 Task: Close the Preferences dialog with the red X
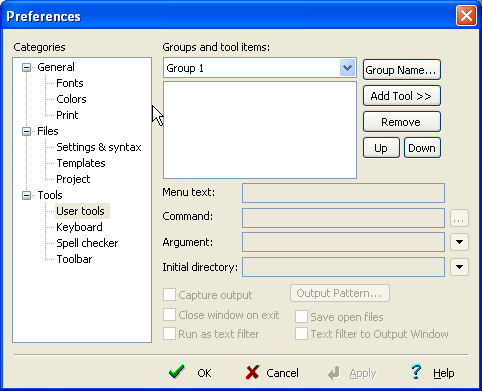[466, 15]
